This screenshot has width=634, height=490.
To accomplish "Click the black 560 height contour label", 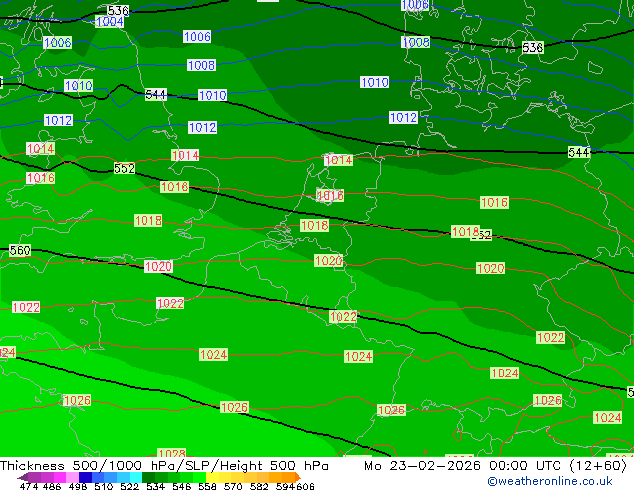I will (x=20, y=251).
